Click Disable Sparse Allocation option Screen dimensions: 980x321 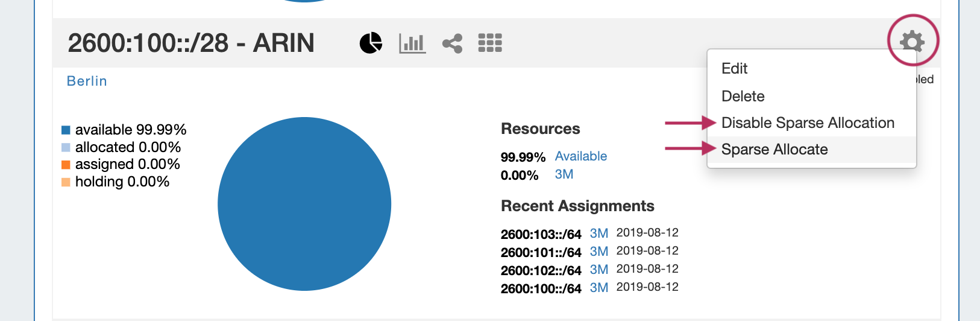808,123
